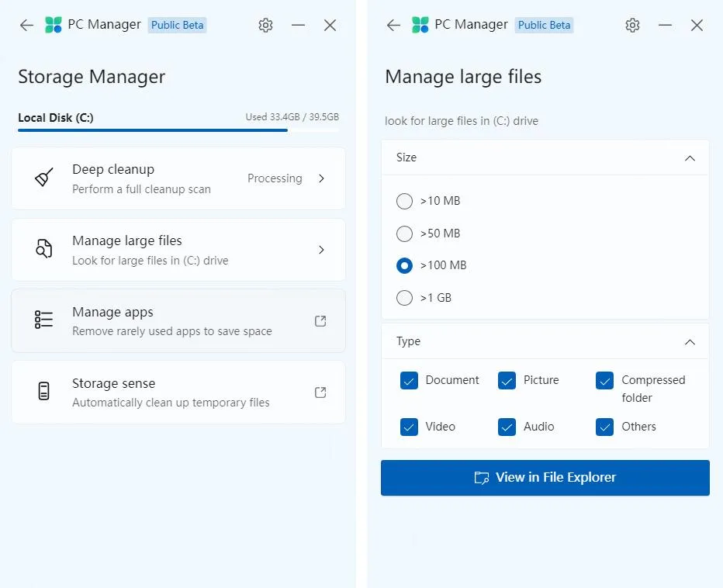Click external link icon on Storage sense
723x588 pixels.
[320, 393]
